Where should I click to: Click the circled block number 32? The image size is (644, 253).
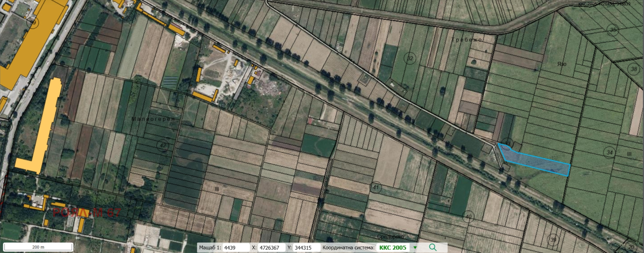click(x=410, y=58)
